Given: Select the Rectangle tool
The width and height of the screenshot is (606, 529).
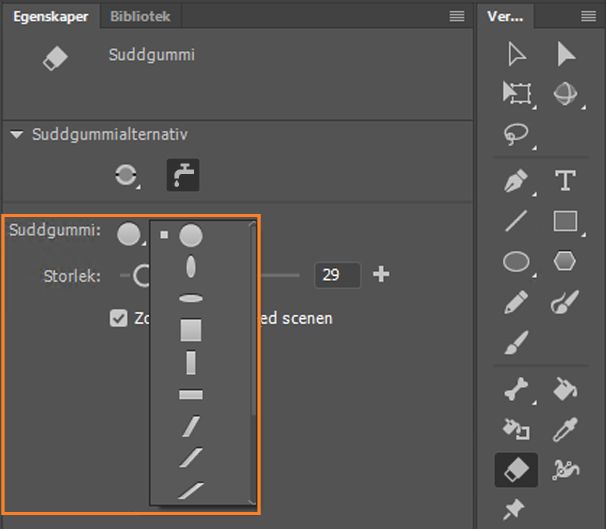Looking at the screenshot, I should (x=565, y=221).
